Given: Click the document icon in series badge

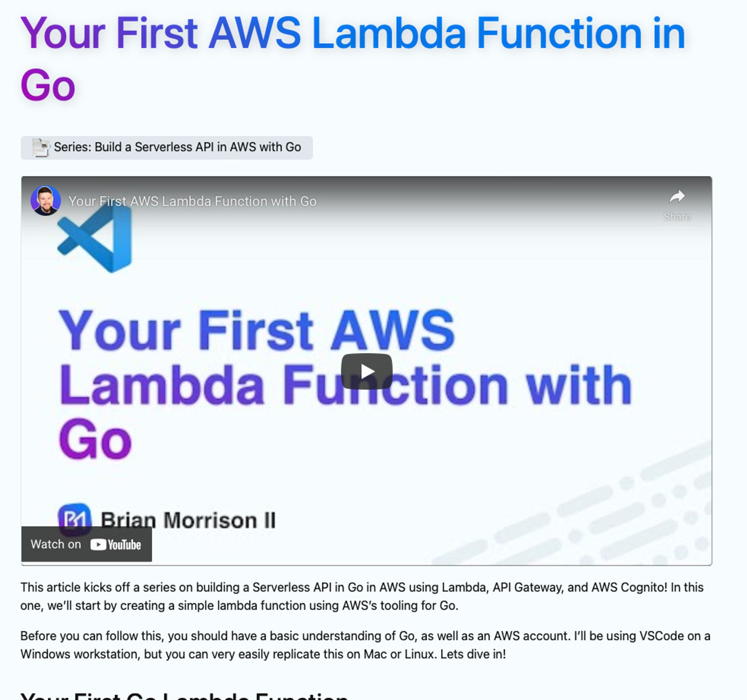Looking at the screenshot, I should point(41,147).
